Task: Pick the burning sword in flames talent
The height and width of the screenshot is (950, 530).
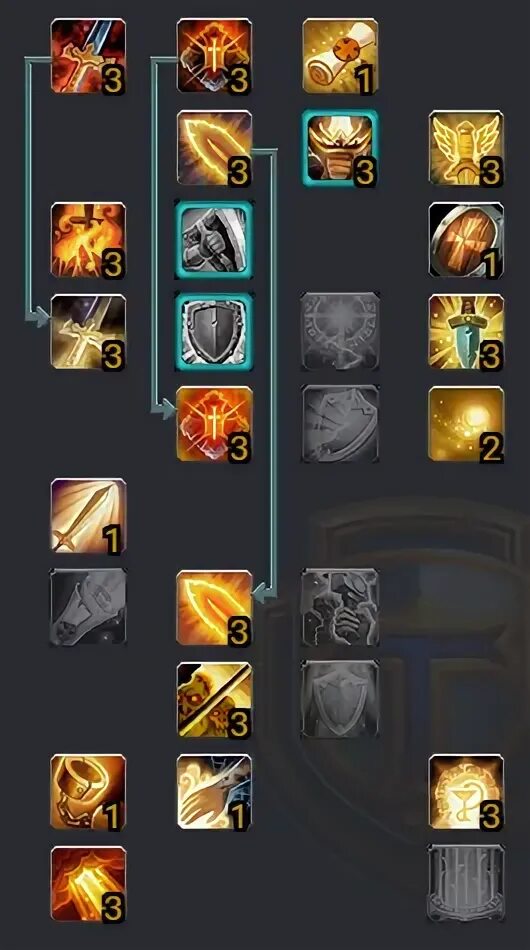Action: pyautogui.click(x=88, y=241)
